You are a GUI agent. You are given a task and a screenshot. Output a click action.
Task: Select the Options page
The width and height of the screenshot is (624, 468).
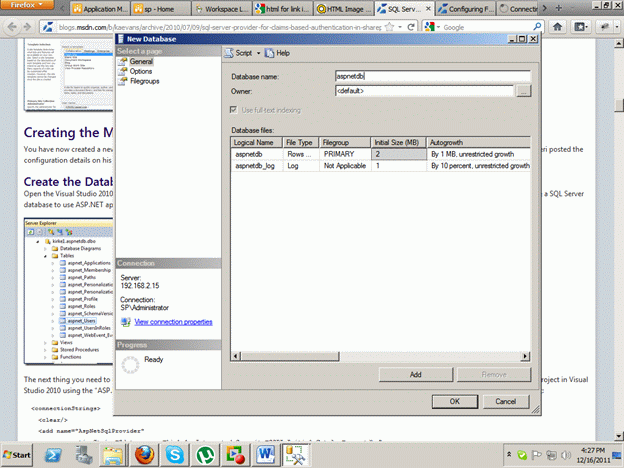141,71
